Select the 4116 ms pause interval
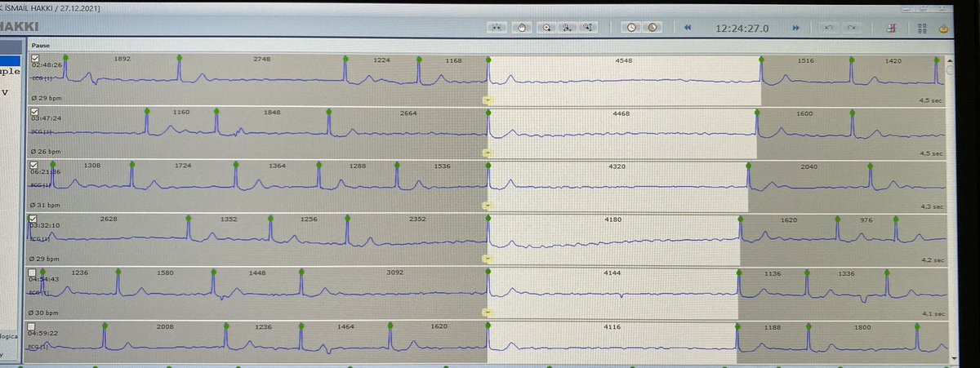Viewport: 980px width, 368px height. coord(612,344)
